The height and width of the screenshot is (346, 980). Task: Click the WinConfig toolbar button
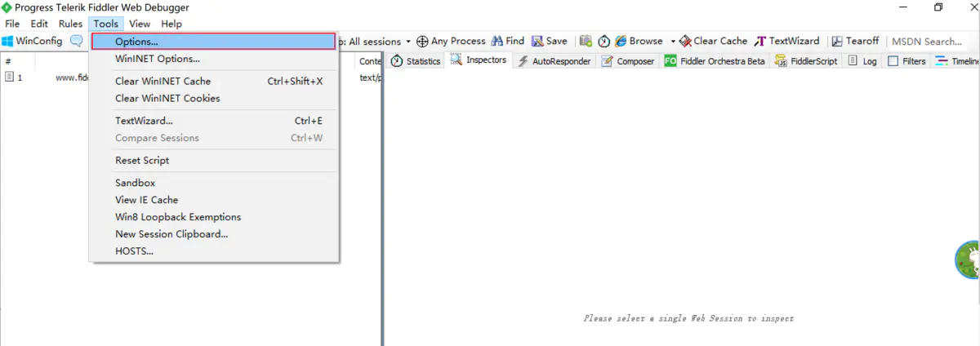click(x=32, y=41)
